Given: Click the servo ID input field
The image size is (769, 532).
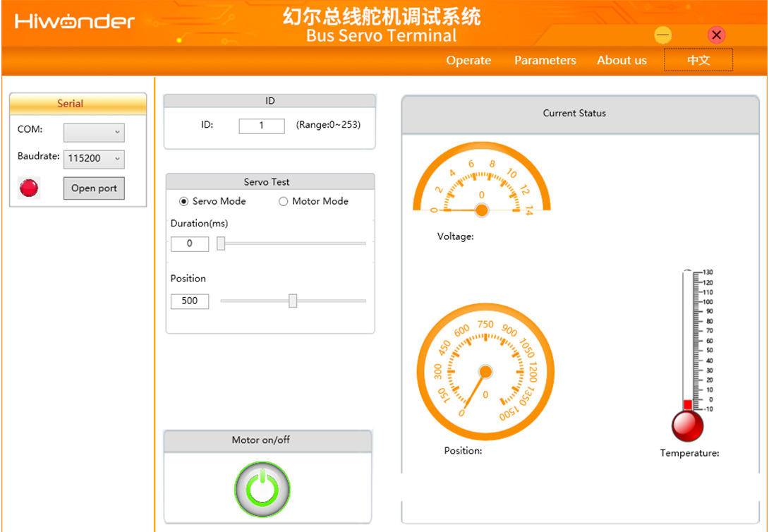Looking at the screenshot, I should [261, 126].
